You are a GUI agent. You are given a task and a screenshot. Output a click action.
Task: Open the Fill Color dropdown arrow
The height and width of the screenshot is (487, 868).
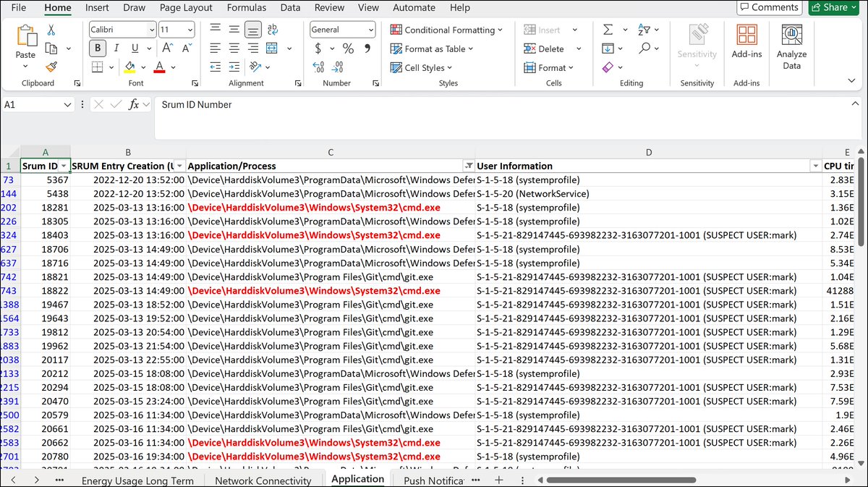(142, 67)
